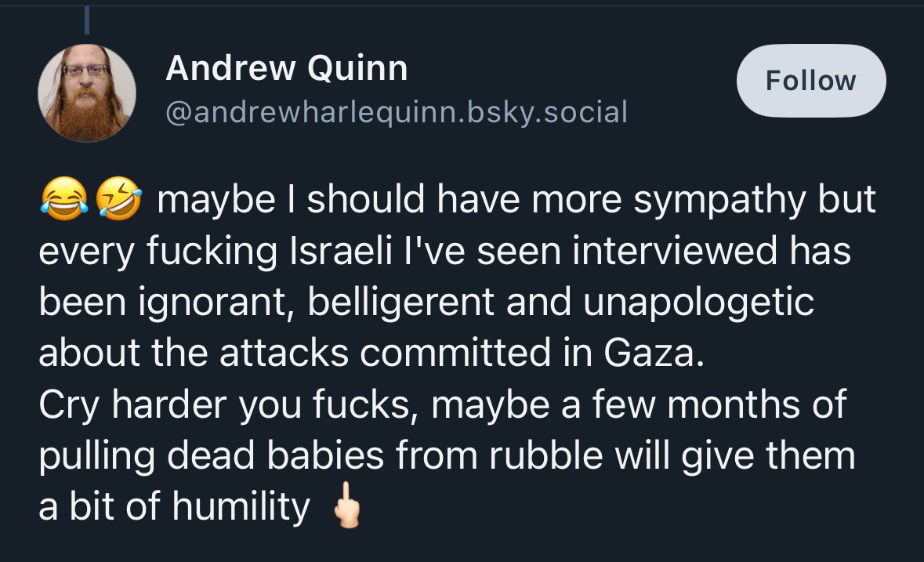Click the line beginning "Cry harder"
Screen dimensions: 924x562
(443, 405)
